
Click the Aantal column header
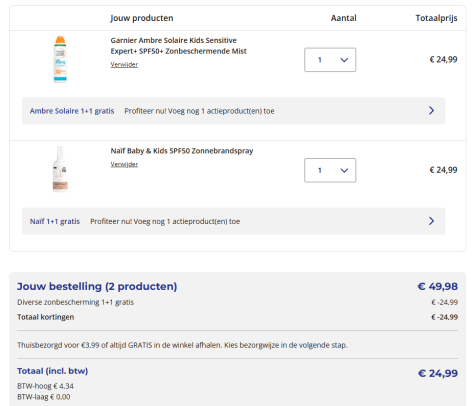tap(343, 18)
